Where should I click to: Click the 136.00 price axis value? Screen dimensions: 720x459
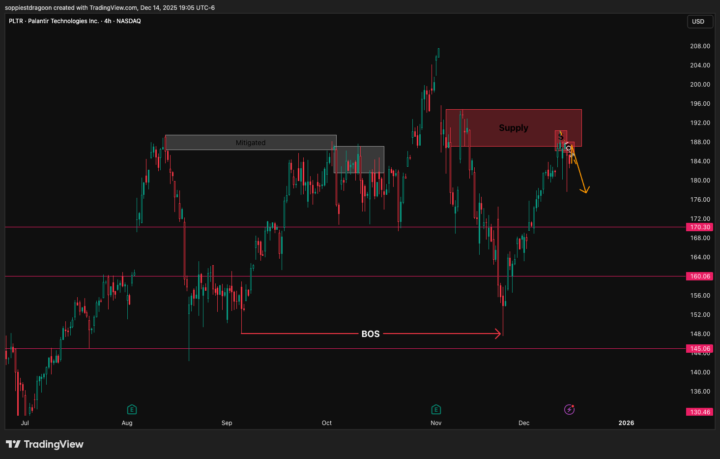point(700,392)
